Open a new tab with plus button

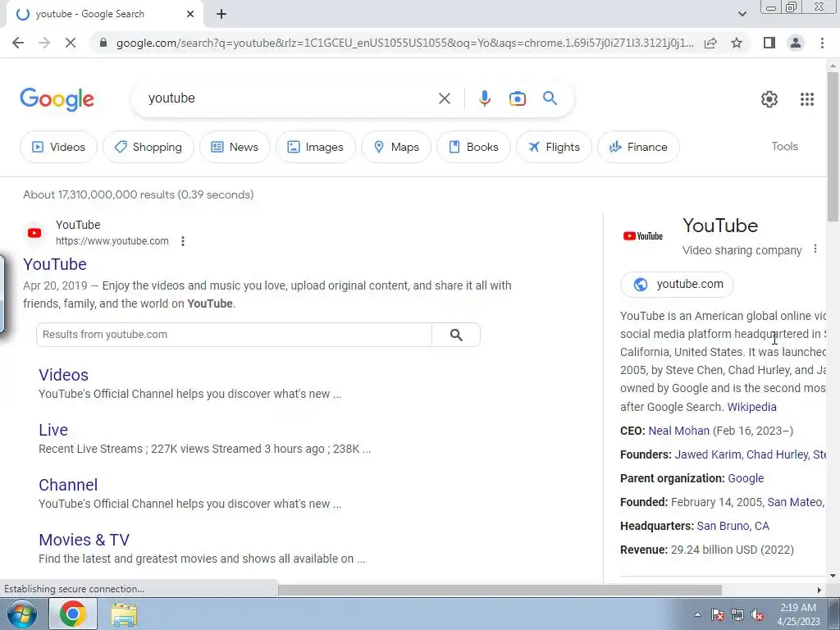pyautogui.click(x=221, y=14)
